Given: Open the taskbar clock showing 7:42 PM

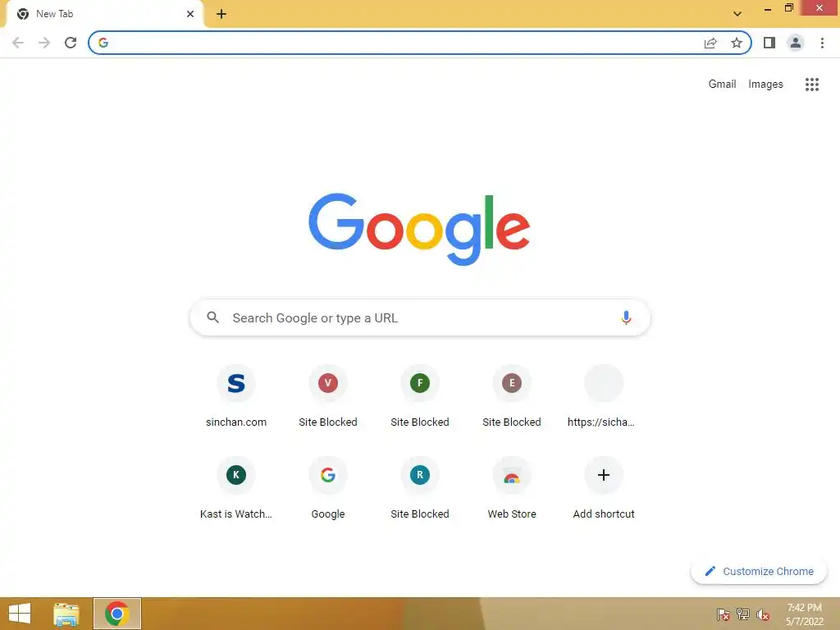Looking at the screenshot, I should (x=804, y=614).
